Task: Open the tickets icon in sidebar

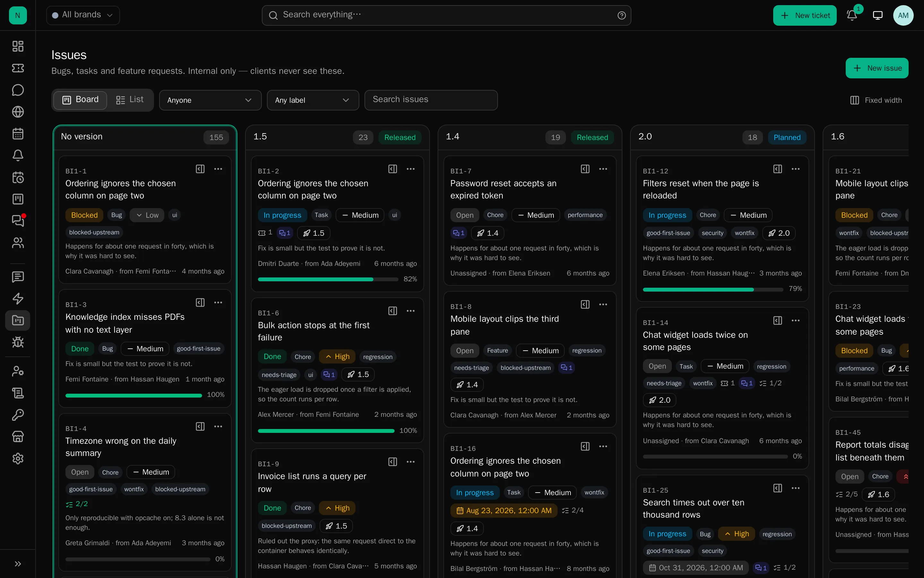Action: click(18, 68)
